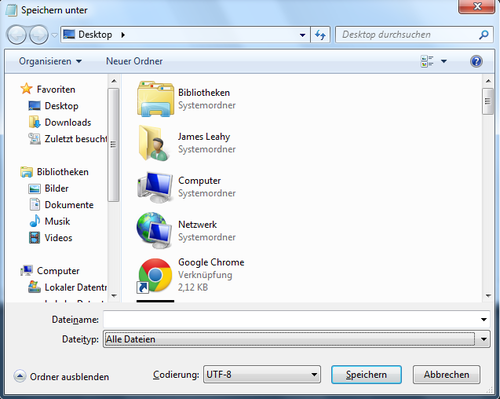This screenshot has height=399, width=500.
Task: Select Desktop under Favoriten
Action: pos(53,106)
